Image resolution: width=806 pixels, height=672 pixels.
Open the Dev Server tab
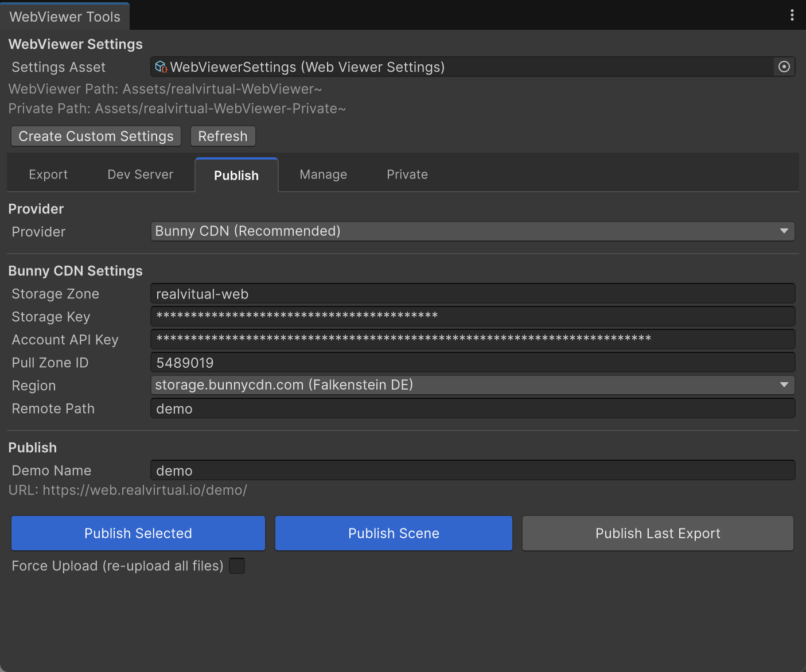[x=140, y=174]
